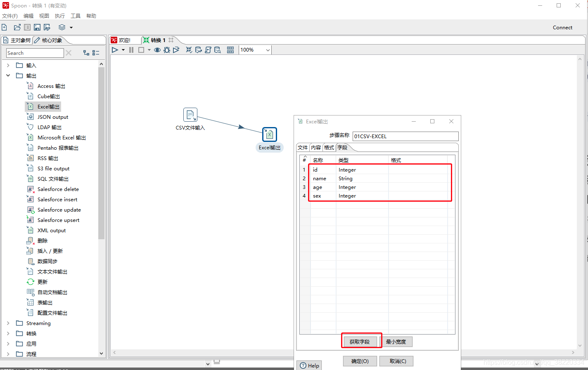Click the Debug transformation bug icon
Screen dimensions: 588x370
tap(167, 50)
